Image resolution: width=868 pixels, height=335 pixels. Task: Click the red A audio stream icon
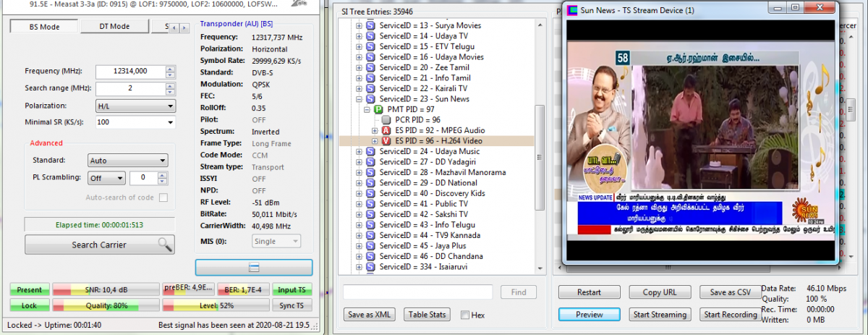(386, 130)
